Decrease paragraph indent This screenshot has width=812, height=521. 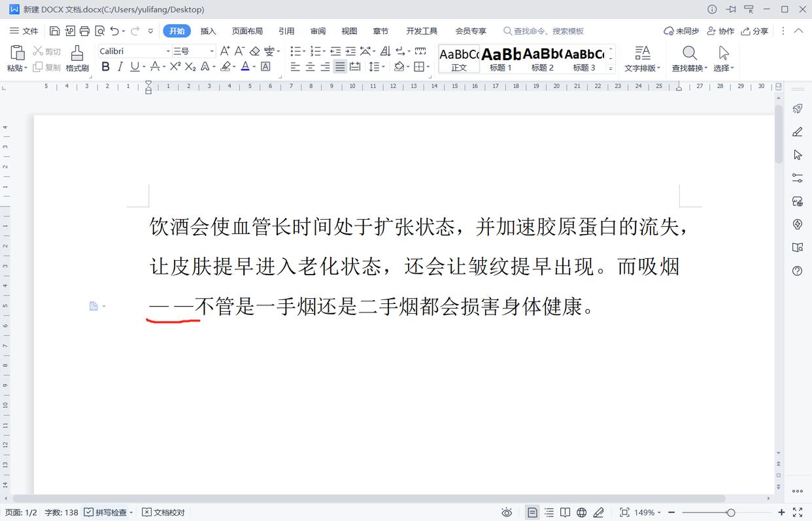coord(335,51)
